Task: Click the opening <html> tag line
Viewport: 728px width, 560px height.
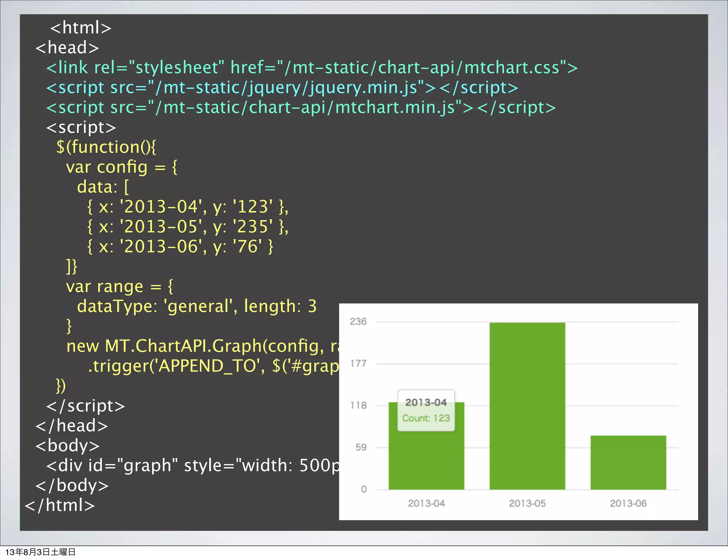Action: pos(81,28)
